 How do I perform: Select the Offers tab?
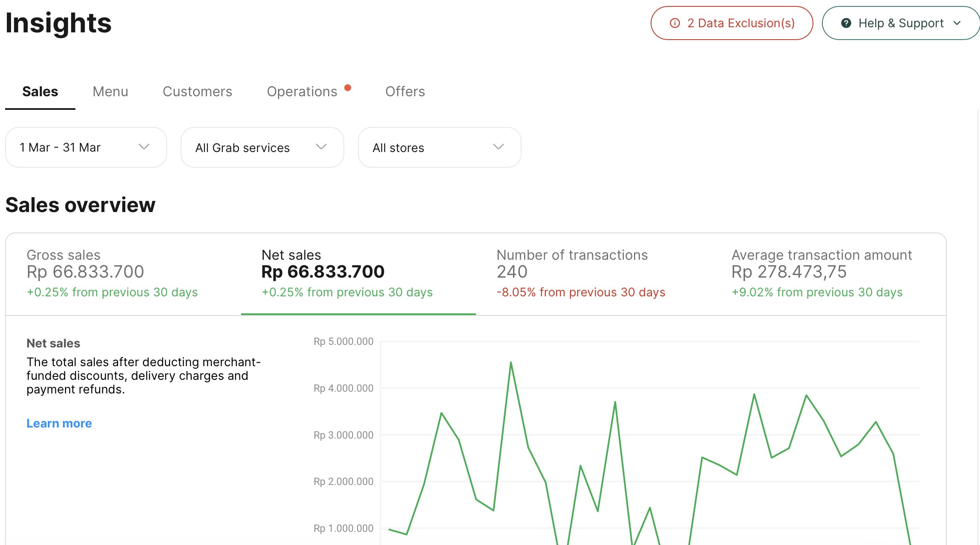(405, 92)
